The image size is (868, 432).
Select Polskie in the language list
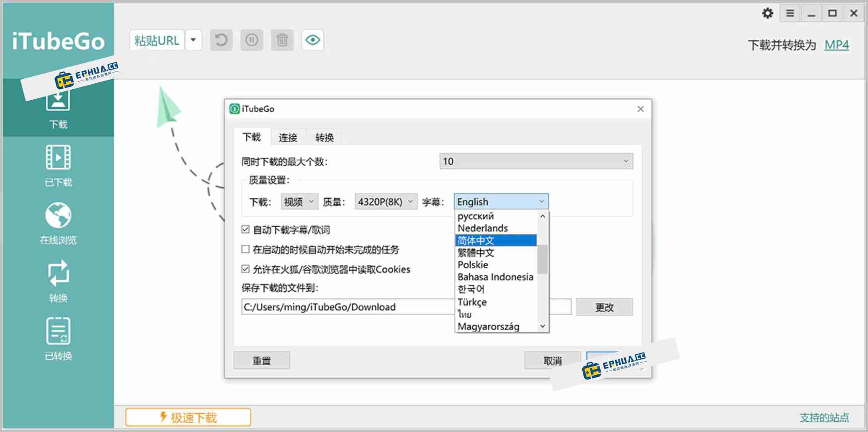click(496, 265)
